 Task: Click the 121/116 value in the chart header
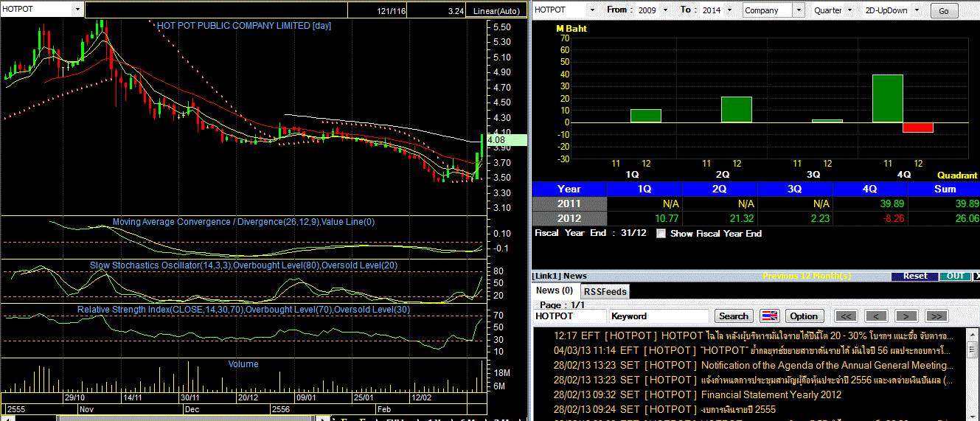tap(392, 12)
